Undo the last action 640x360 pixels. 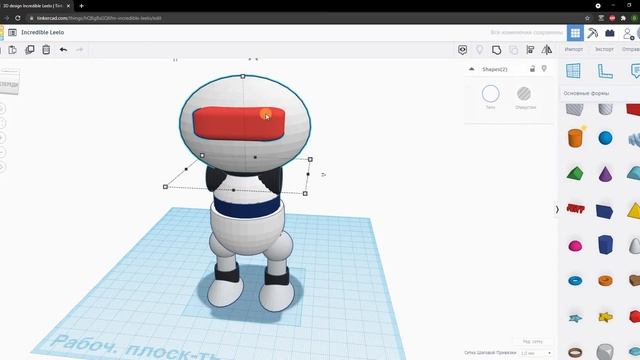pyautogui.click(x=63, y=50)
